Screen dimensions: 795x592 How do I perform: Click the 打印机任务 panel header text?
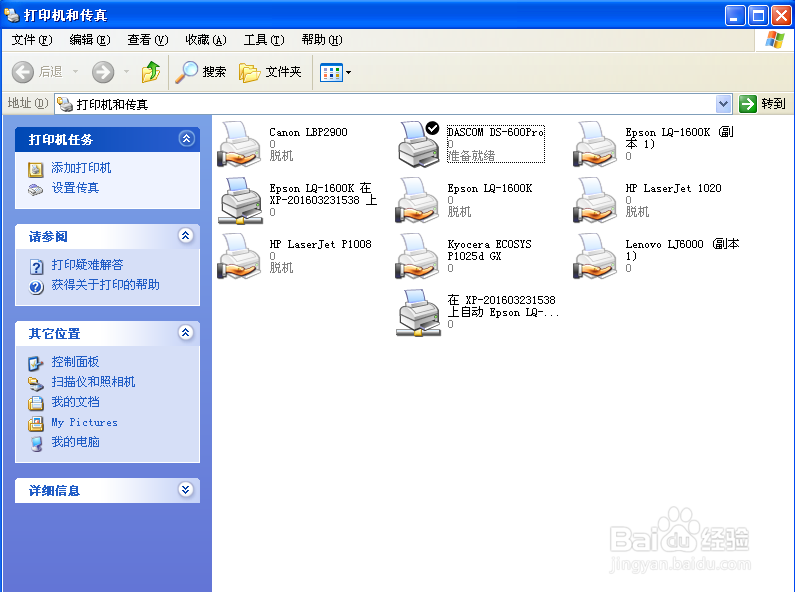click(60, 140)
